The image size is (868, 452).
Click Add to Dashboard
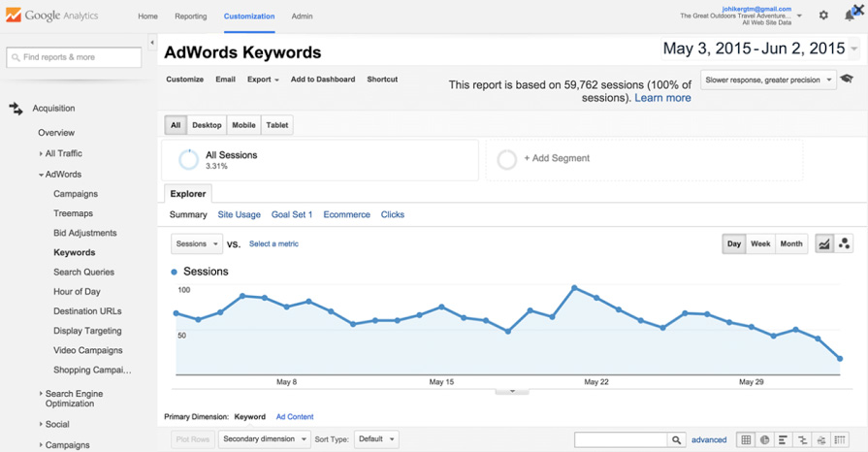(323, 80)
